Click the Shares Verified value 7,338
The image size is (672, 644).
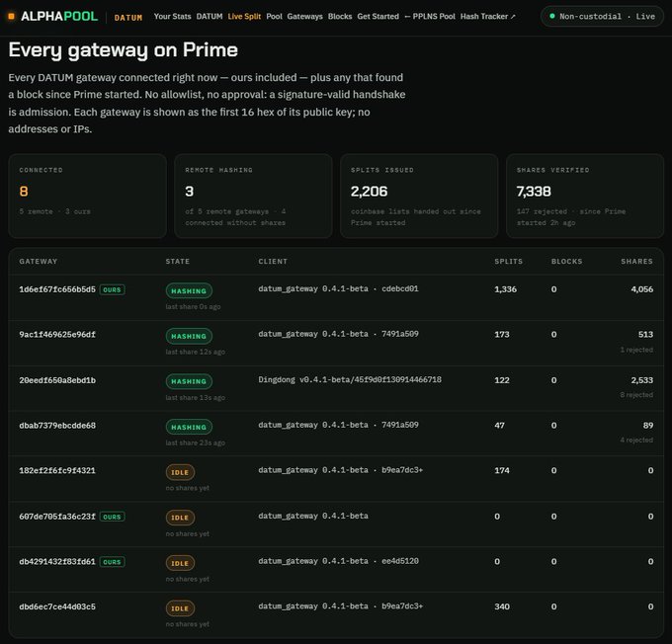(x=534, y=191)
